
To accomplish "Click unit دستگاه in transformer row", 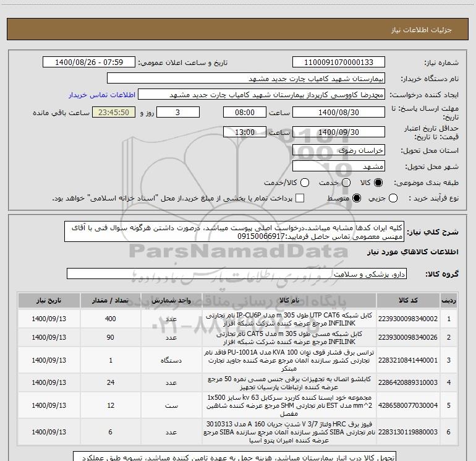I will pyautogui.click(x=171, y=360).
